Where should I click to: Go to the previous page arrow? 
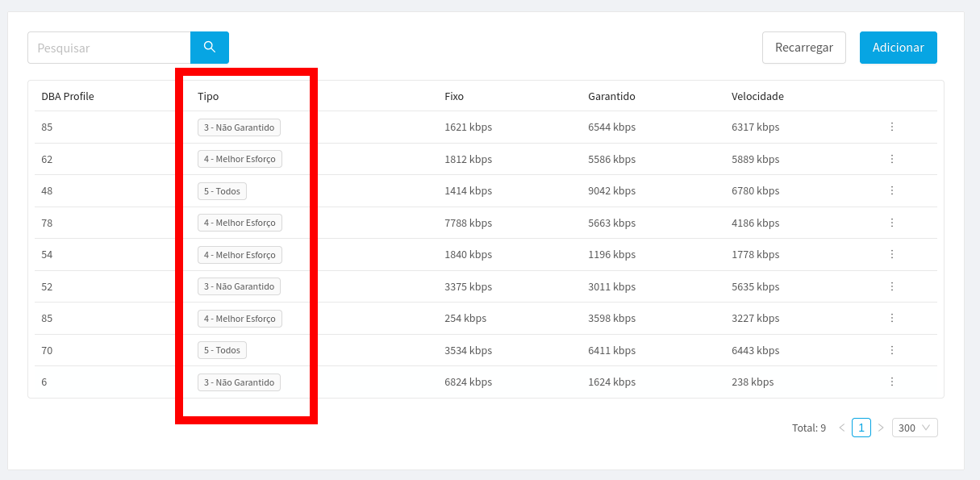[842, 428]
